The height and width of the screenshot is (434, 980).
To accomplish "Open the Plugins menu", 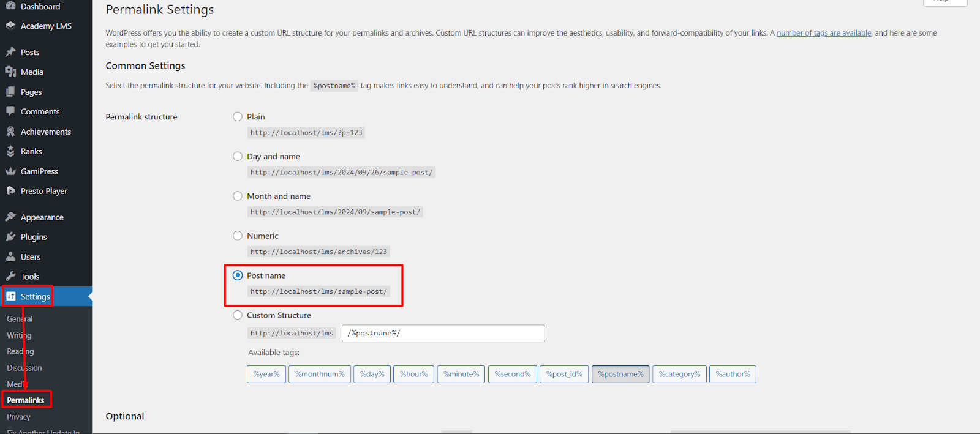I will click(34, 237).
